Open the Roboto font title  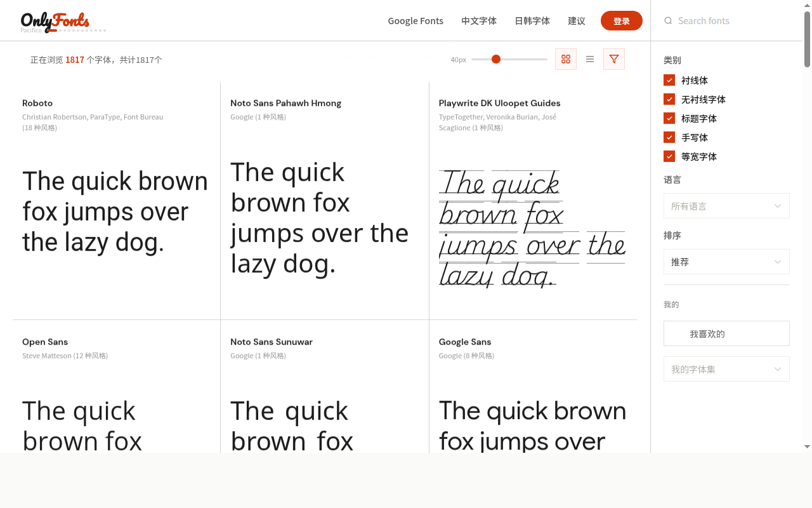tap(37, 103)
